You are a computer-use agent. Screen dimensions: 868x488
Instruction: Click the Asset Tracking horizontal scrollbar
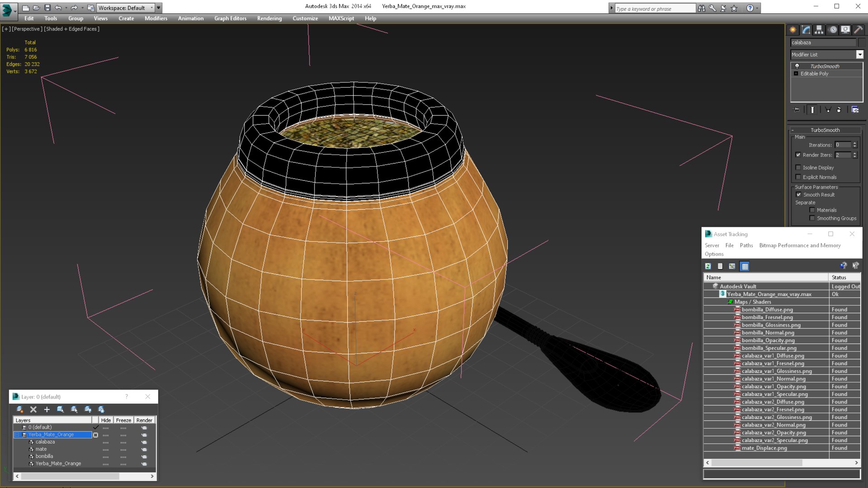click(x=782, y=463)
